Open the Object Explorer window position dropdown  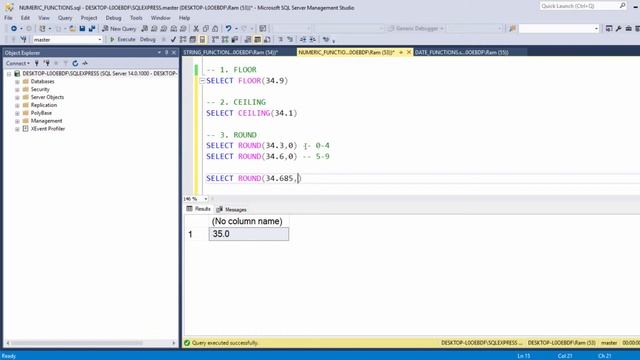[x=159, y=53]
